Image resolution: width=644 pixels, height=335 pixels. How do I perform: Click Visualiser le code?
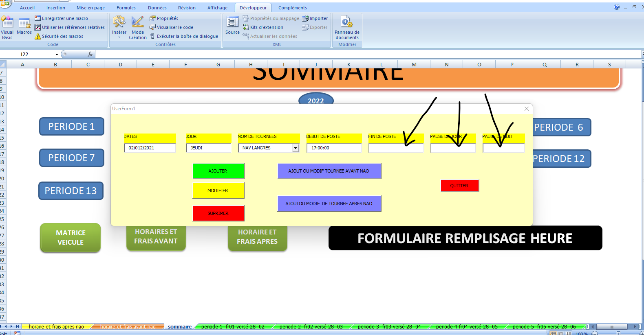pyautogui.click(x=171, y=27)
